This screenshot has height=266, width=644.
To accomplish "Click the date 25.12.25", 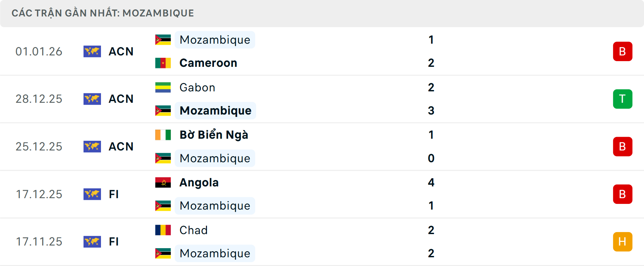I will pos(39,146).
